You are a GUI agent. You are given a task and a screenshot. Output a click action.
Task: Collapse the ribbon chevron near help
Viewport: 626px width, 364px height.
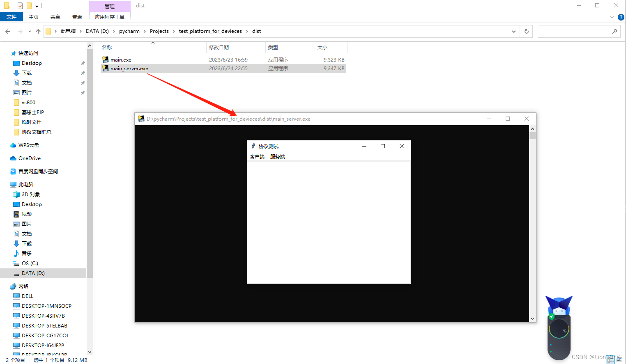coord(612,17)
